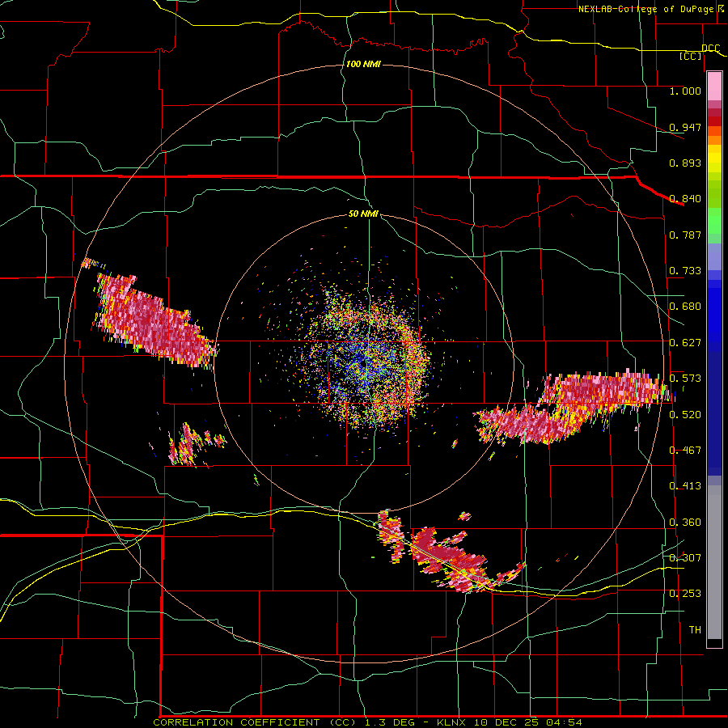Select the 0.307 scale value
The width and height of the screenshot is (728, 728).
(x=685, y=557)
